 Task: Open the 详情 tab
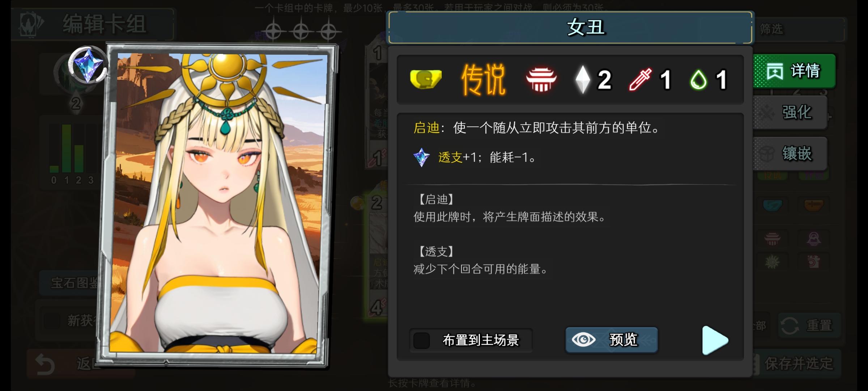(x=794, y=71)
